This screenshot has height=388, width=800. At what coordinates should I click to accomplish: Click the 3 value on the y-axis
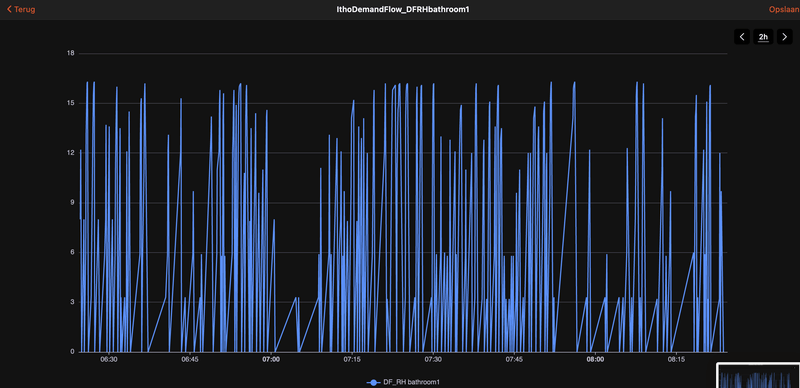(x=72, y=302)
